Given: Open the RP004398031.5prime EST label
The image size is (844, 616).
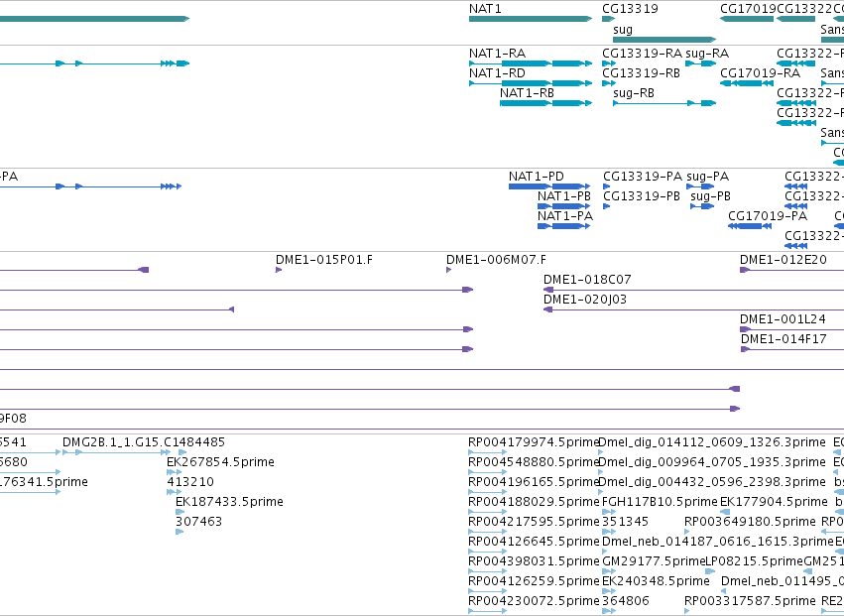Looking at the screenshot, I should point(534,561).
